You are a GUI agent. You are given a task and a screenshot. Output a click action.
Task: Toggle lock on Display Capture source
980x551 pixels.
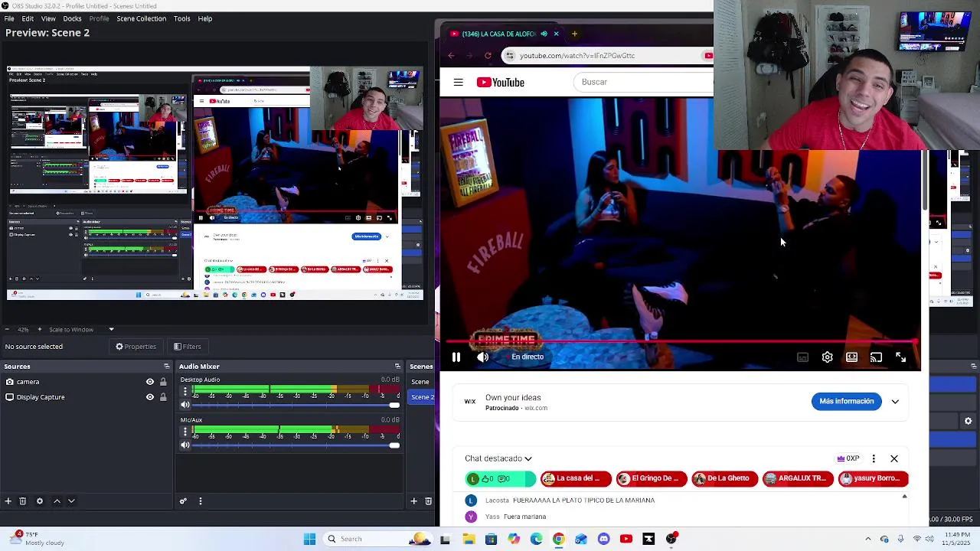tap(163, 397)
